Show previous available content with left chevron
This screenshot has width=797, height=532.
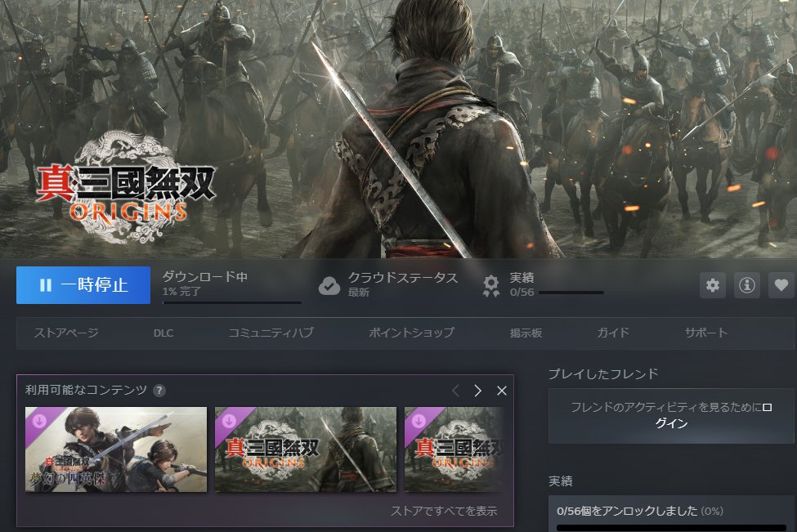point(455,391)
